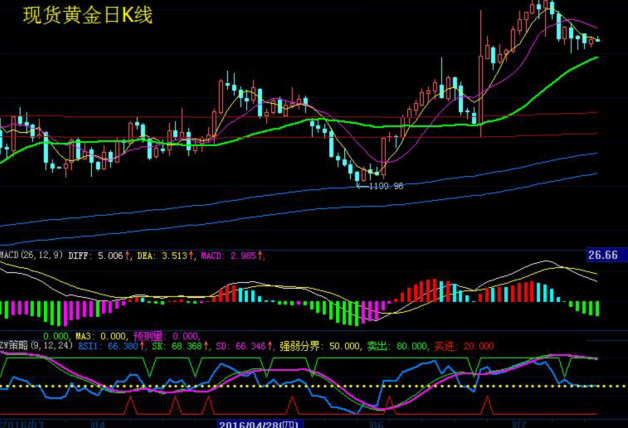Click the 现货黄金日K线 chart title
The image size is (628, 428).
point(87,16)
